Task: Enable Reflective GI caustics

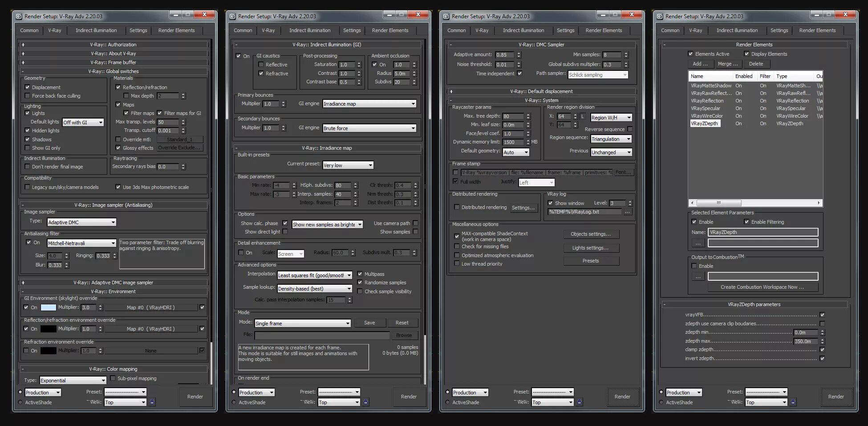Action: [261, 65]
